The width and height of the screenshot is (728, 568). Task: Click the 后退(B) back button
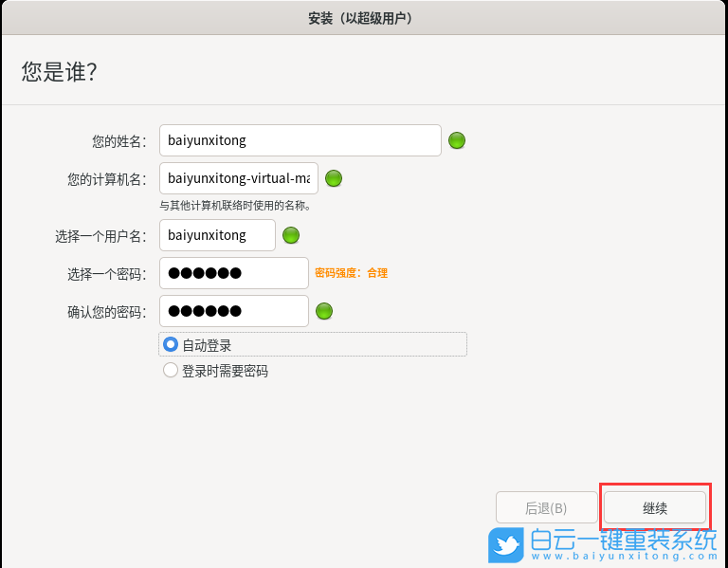pos(546,508)
